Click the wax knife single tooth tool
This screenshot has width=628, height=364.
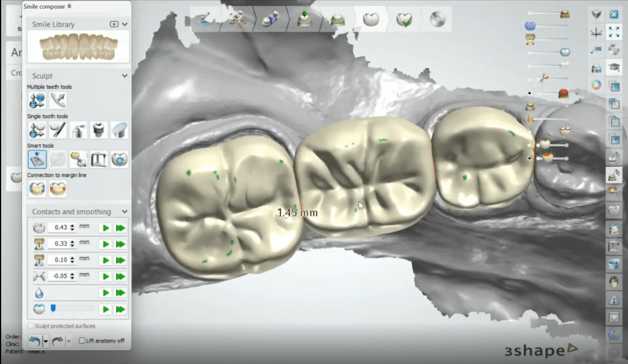(58, 130)
